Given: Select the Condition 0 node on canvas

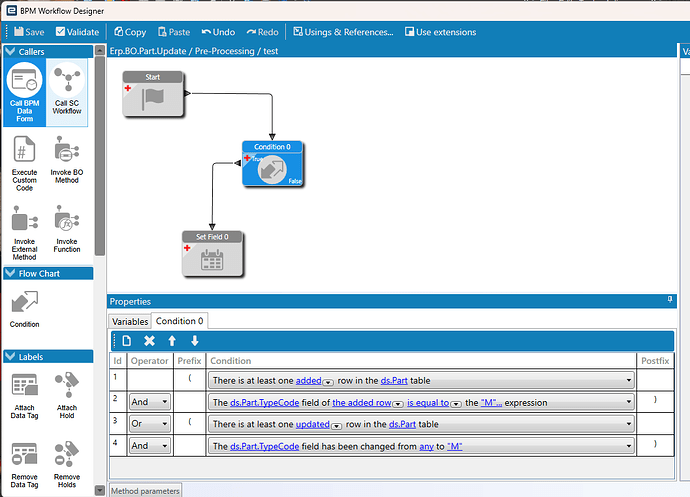Looking at the screenshot, I should pos(272,163).
